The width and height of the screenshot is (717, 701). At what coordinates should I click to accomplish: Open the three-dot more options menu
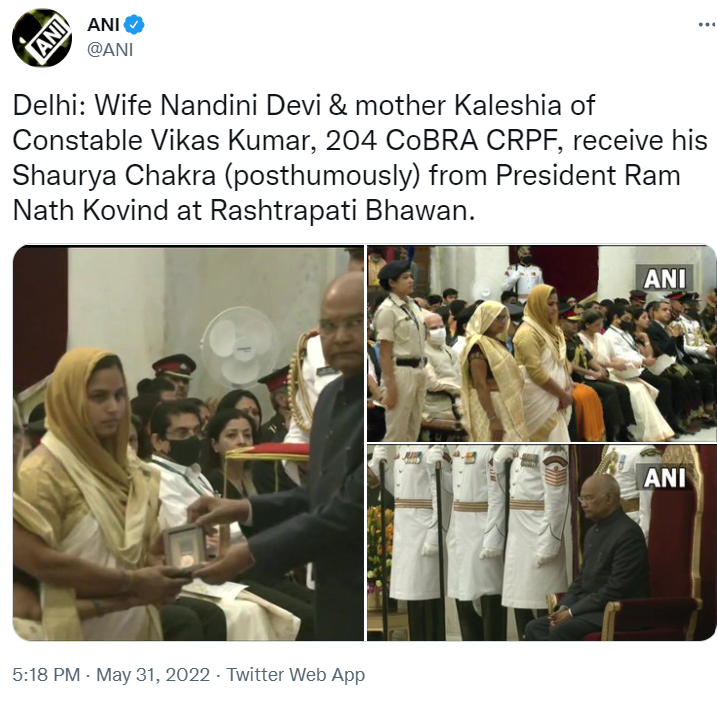click(x=707, y=25)
